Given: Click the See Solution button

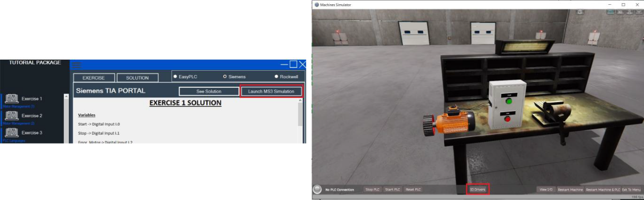Looking at the screenshot, I should 209,91.
